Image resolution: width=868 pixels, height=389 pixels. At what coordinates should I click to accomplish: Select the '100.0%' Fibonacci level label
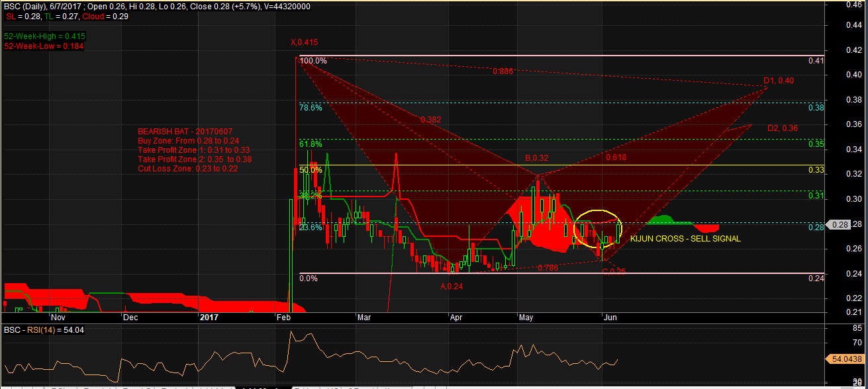tap(313, 61)
